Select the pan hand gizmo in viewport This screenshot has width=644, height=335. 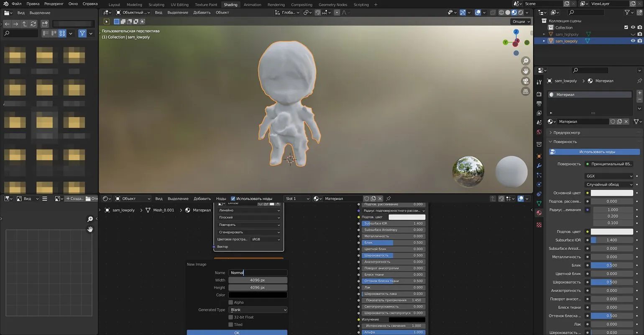click(526, 71)
